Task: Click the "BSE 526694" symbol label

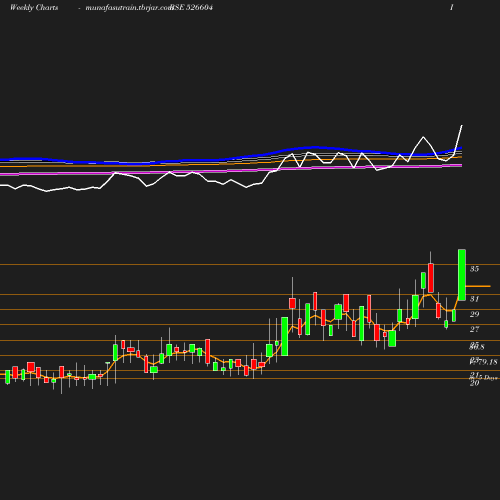Action: pos(191,7)
